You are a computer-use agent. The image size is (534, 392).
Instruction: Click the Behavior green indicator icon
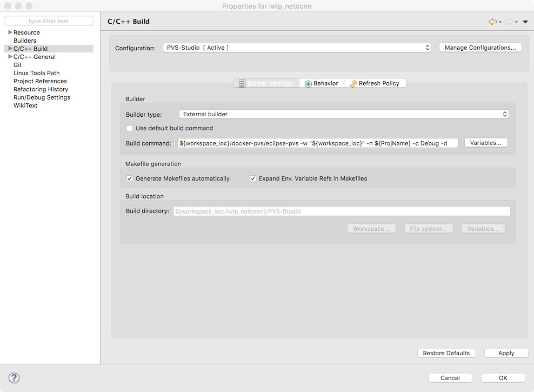pyautogui.click(x=307, y=83)
